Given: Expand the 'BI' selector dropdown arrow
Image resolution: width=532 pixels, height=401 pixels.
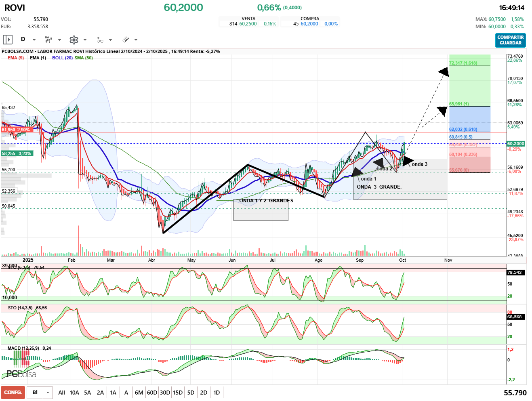Looking at the screenshot, I should [48, 393].
